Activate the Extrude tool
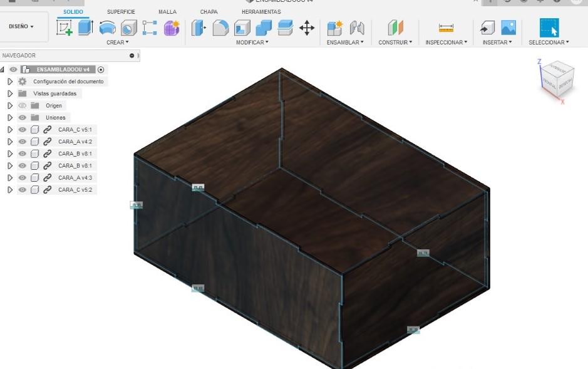 [86, 28]
